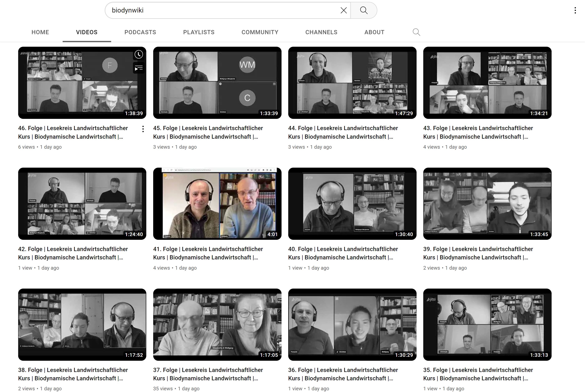Click the channel search icon beside About

[416, 32]
